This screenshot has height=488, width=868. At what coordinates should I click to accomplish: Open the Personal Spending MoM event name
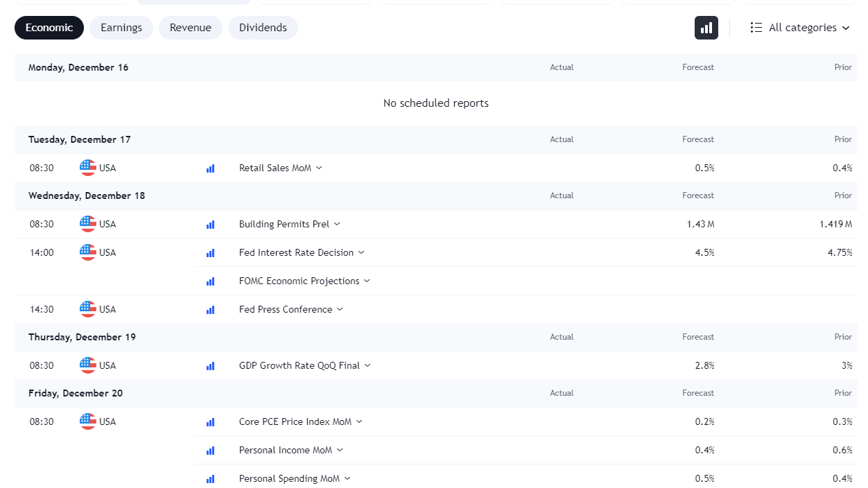click(290, 478)
